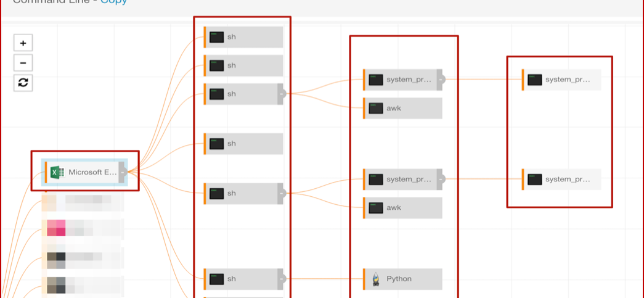The image size is (644, 298).
Task: Click the Copy link beside Command Line
Action: coord(114,2)
